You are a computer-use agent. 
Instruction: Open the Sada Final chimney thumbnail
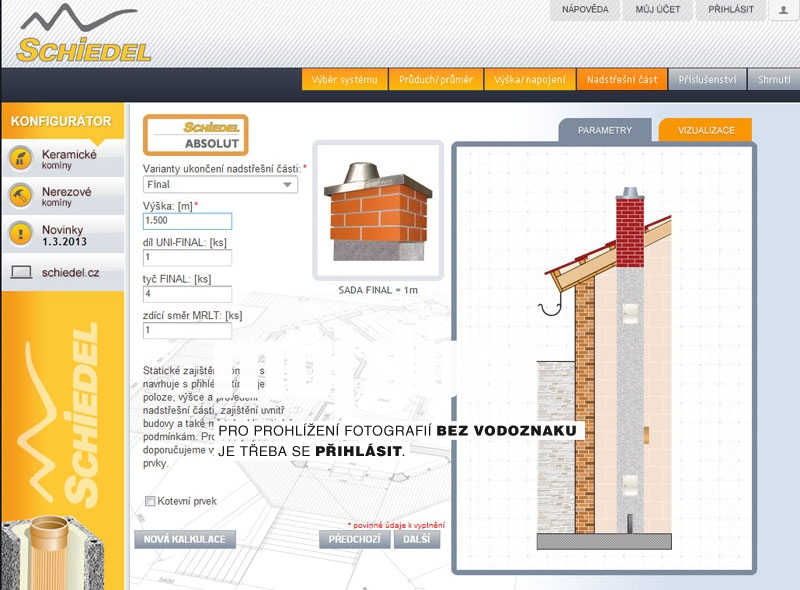coord(378,210)
